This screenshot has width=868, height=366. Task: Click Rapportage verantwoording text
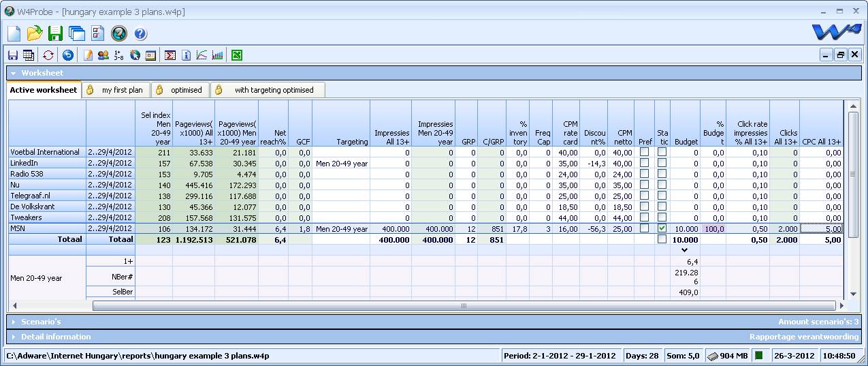[804, 337]
